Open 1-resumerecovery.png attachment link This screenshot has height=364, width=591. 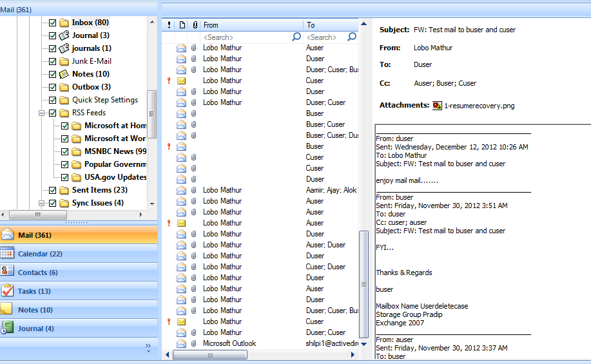click(x=479, y=106)
